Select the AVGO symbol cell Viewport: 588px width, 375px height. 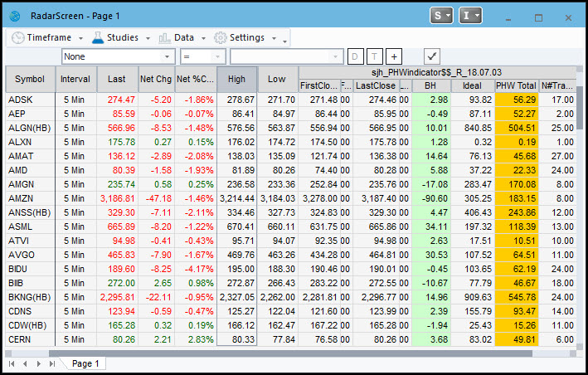click(30, 255)
